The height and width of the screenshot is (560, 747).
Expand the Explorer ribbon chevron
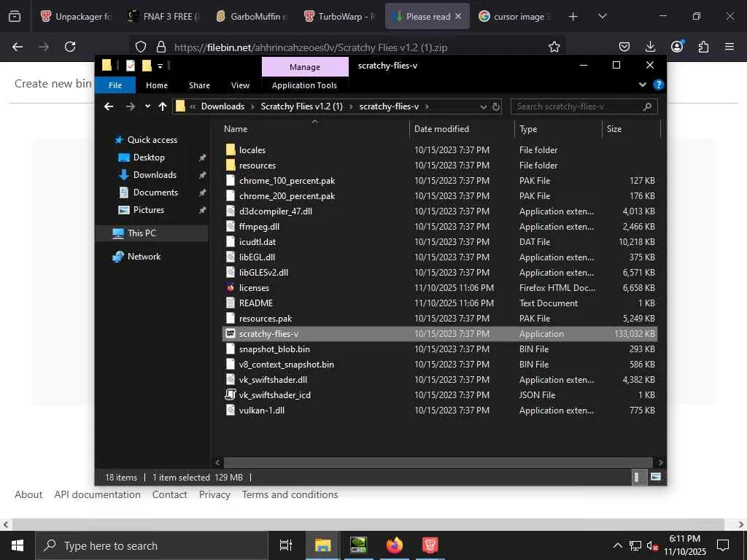pyautogui.click(x=643, y=85)
